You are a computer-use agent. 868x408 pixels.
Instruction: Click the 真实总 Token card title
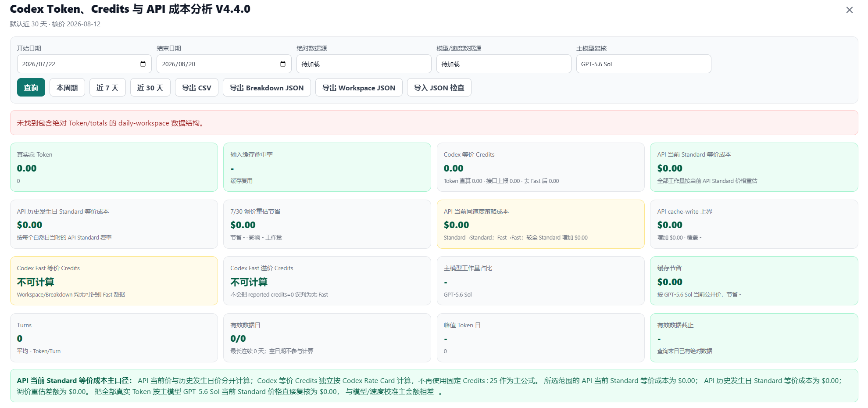click(35, 154)
